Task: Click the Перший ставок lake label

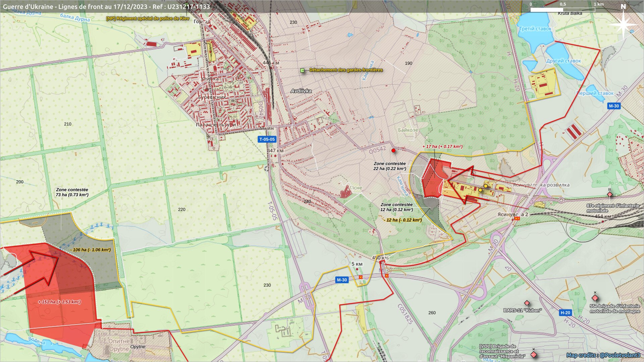Action: (595, 93)
